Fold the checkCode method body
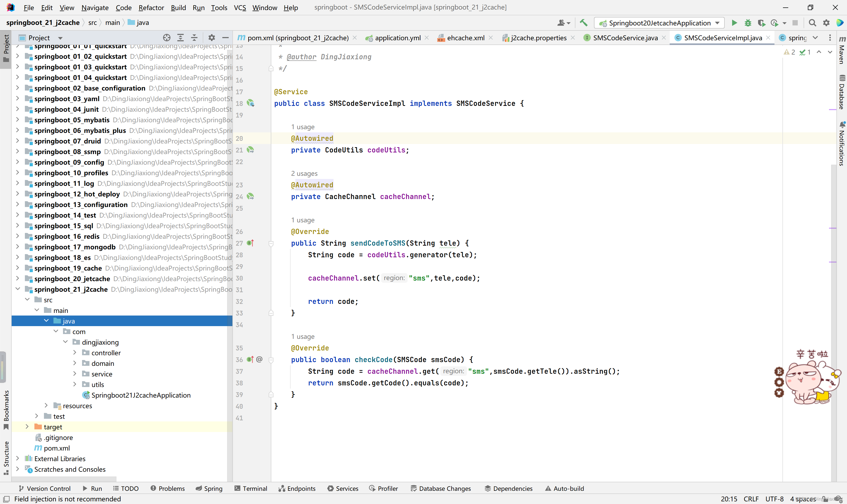Screen dimensions: 847x504 [x=271, y=360]
